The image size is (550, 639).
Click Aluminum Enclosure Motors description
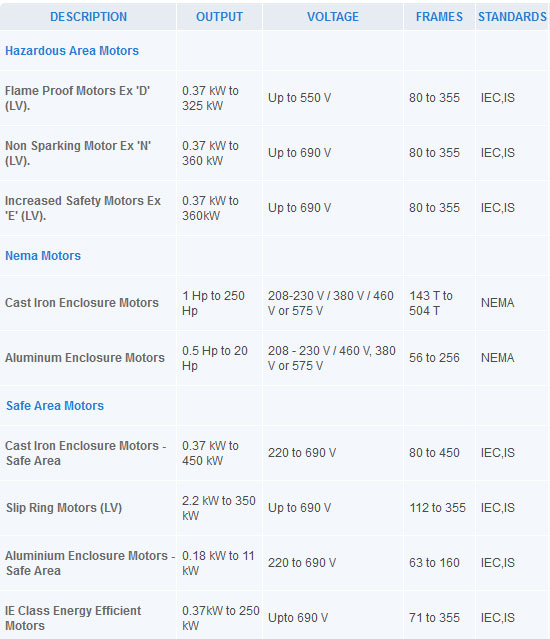[85, 357]
